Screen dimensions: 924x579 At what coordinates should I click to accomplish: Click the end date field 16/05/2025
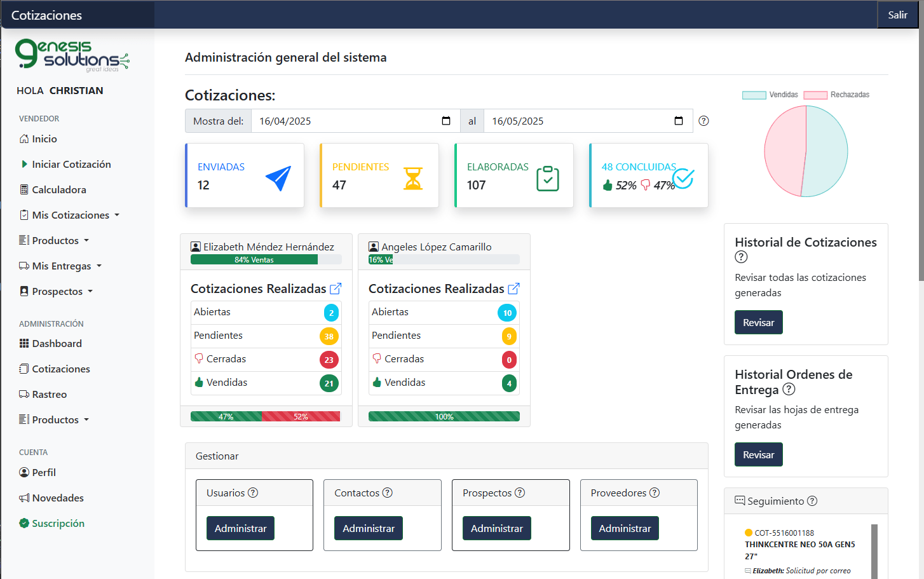pyautogui.click(x=588, y=121)
